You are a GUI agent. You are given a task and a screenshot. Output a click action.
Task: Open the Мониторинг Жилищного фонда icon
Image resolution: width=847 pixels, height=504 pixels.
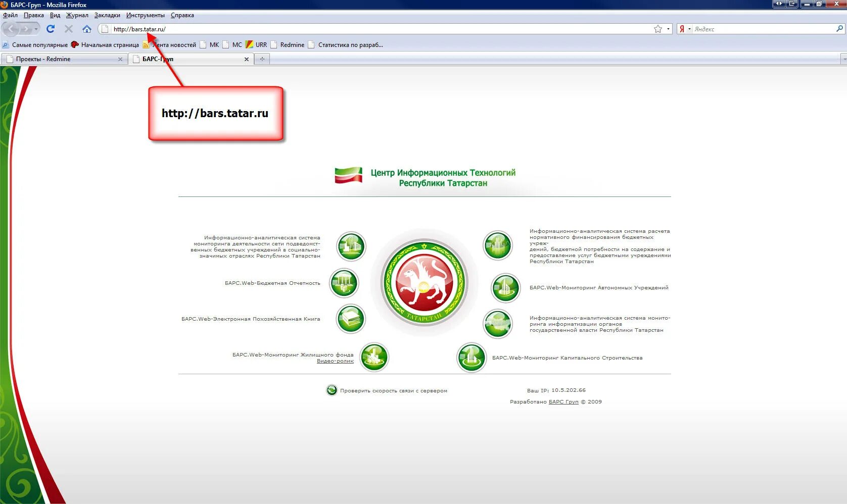374,357
